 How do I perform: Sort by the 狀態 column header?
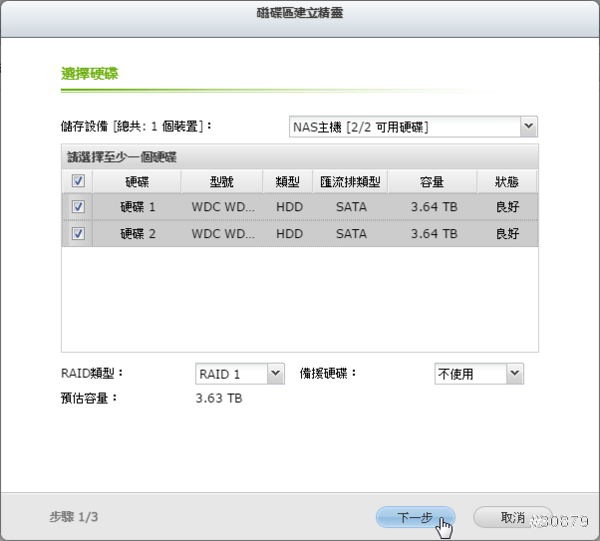pyautogui.click(x=507, y=182)
